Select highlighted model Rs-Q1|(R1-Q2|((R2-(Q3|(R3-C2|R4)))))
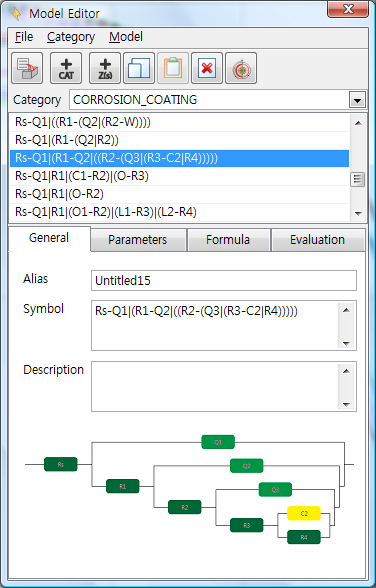 coord(179,158)
